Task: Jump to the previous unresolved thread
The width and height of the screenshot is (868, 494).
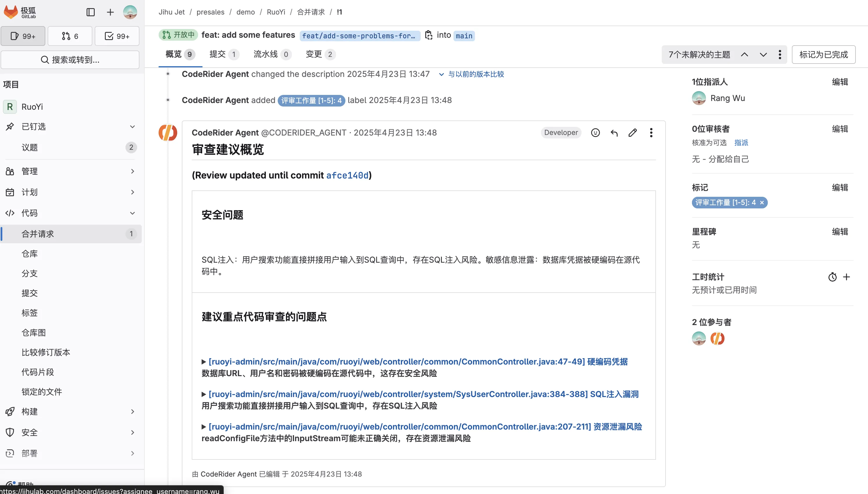Action: pos(744,55)
